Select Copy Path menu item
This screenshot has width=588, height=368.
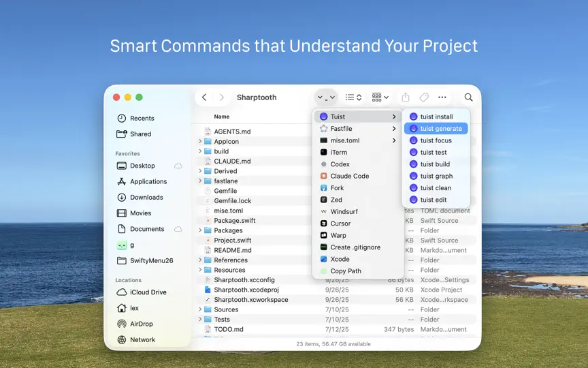pos(358,271)
